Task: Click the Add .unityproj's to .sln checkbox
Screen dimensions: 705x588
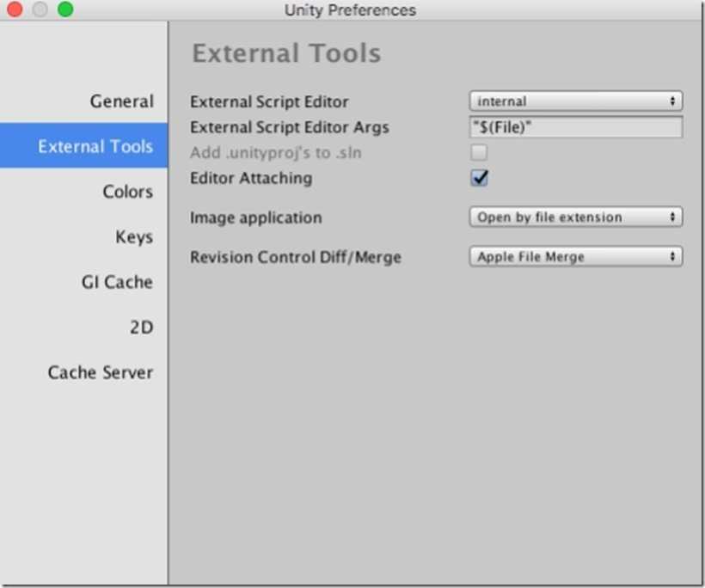Action: pyautogui.click(x=479, y=152)
